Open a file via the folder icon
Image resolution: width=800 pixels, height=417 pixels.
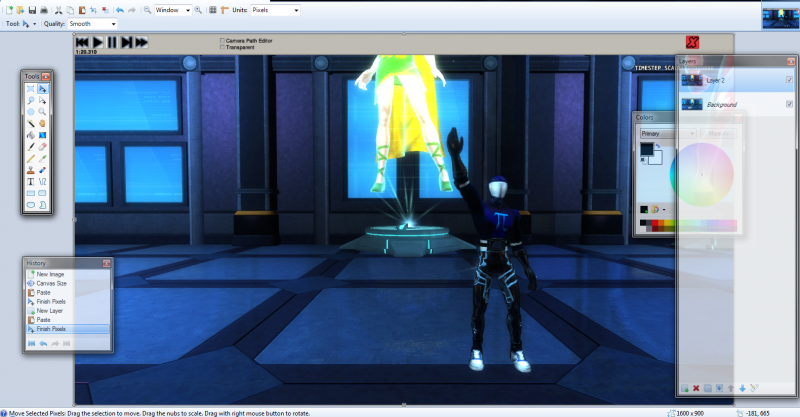click(x=20, y=10)
